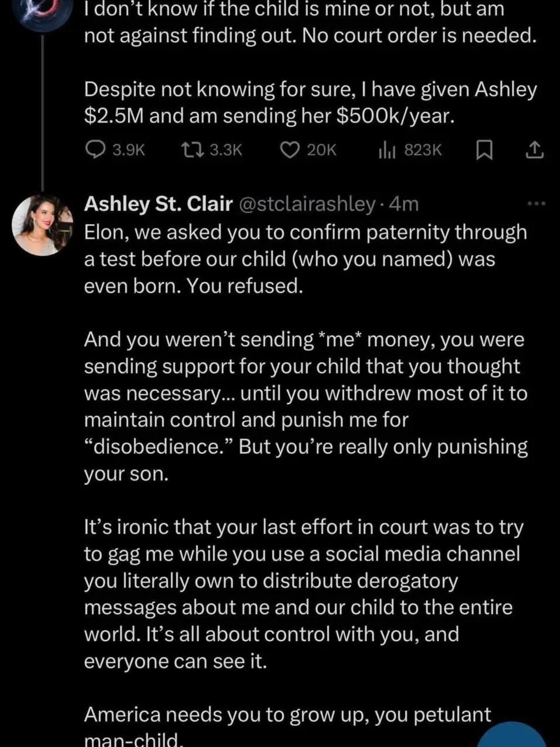Open the @stclairashley handle link
Screen dimensions: 560x747
click(306, 204)
